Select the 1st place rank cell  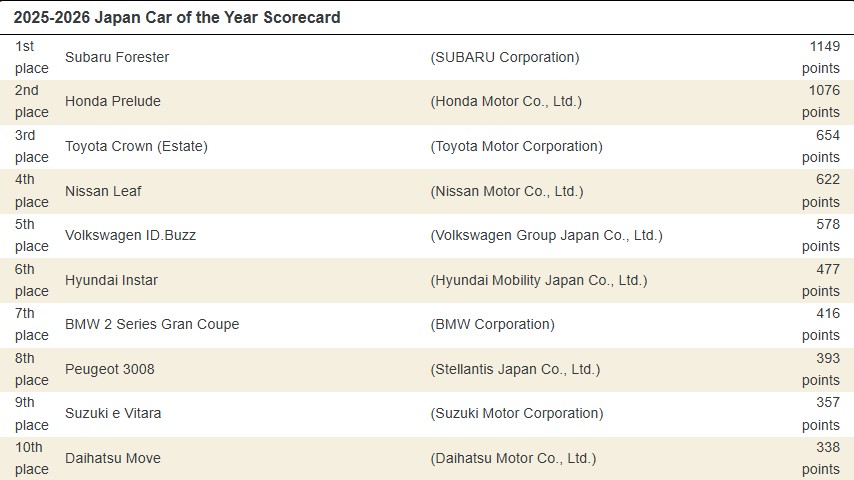tap(32, 57)
